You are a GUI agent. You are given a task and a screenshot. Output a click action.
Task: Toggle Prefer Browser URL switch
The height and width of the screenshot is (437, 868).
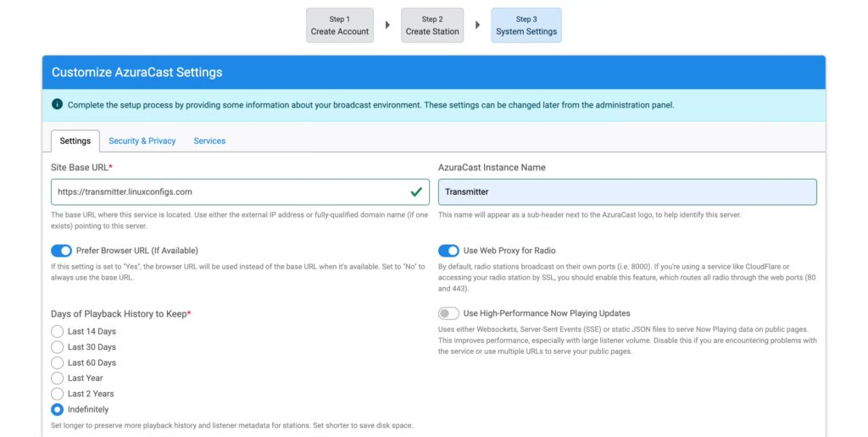tap(61, 251)
